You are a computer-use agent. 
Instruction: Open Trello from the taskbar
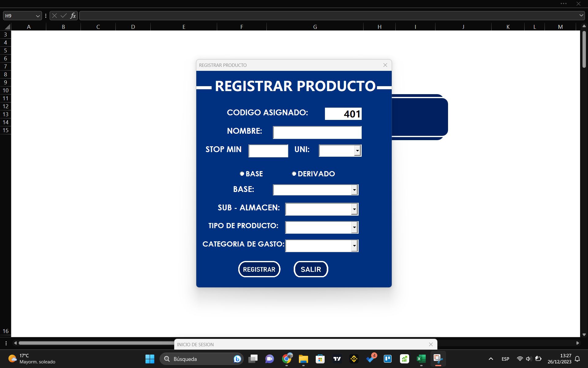click(x=388, y=358)
